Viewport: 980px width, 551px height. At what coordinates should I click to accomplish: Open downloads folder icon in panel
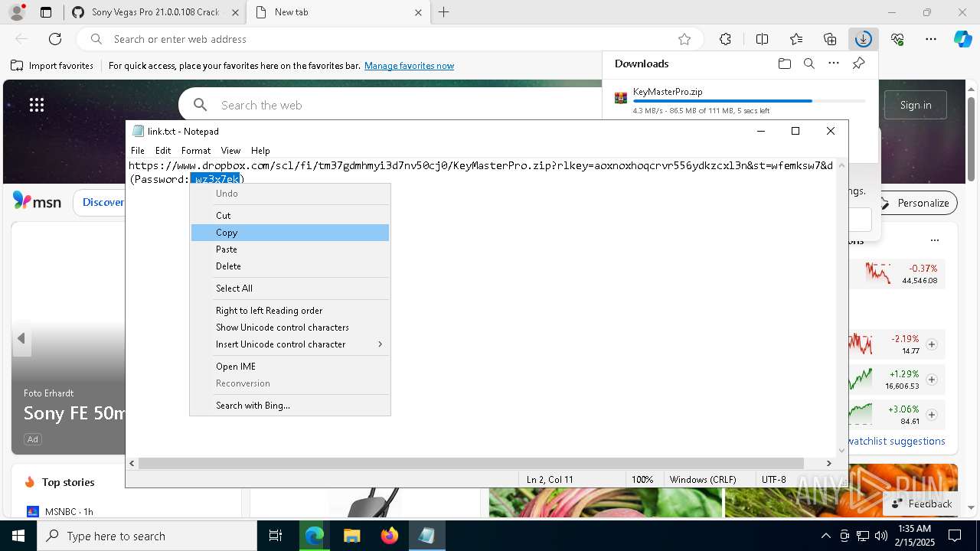point(784,64)
